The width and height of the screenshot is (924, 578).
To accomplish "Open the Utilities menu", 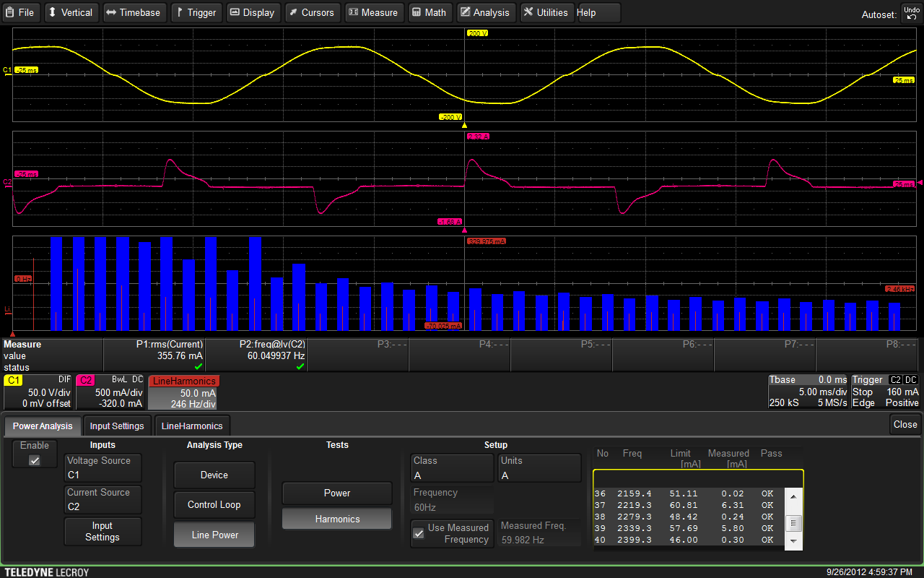I will 546,12.
